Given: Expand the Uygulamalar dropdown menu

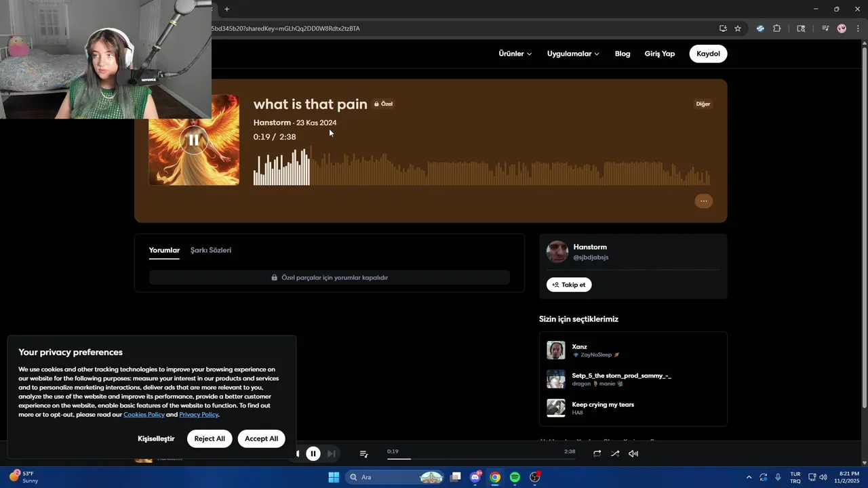Looking at the screenshot, I should (x=573, y=54).
